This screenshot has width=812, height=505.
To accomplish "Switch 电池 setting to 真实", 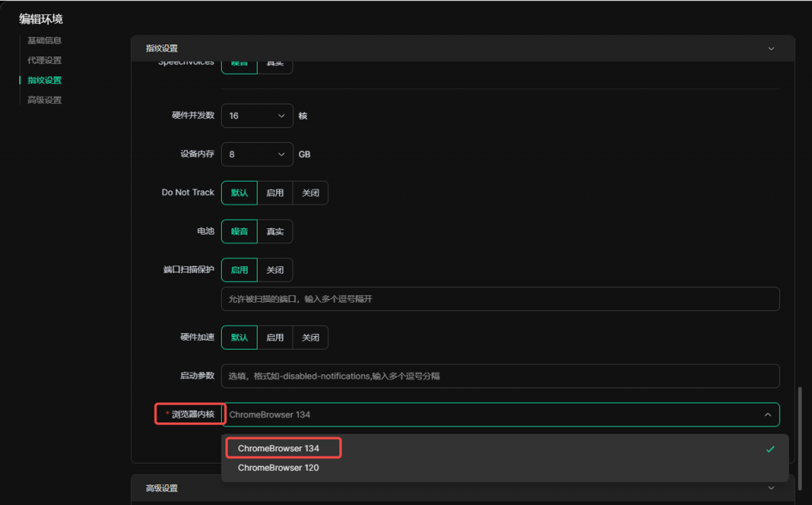I will pos(274,231).
